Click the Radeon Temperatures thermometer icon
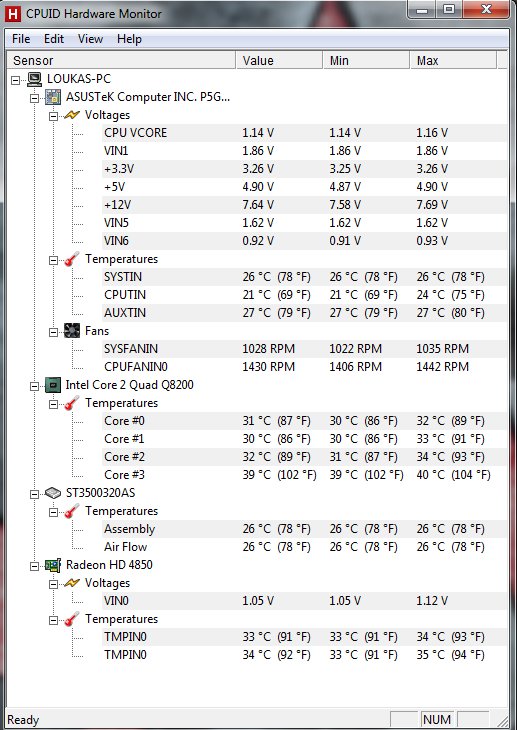 pyautogui.click(x=72, y=619)
